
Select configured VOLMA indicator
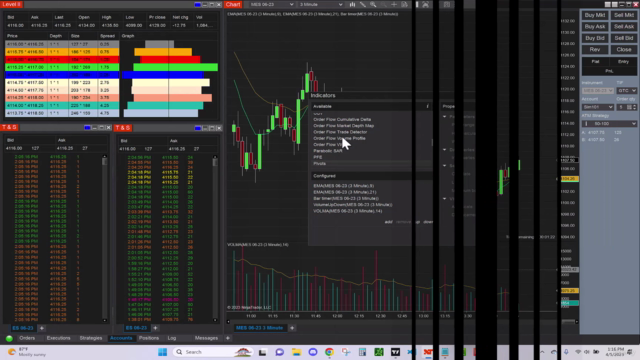[347, 211]
